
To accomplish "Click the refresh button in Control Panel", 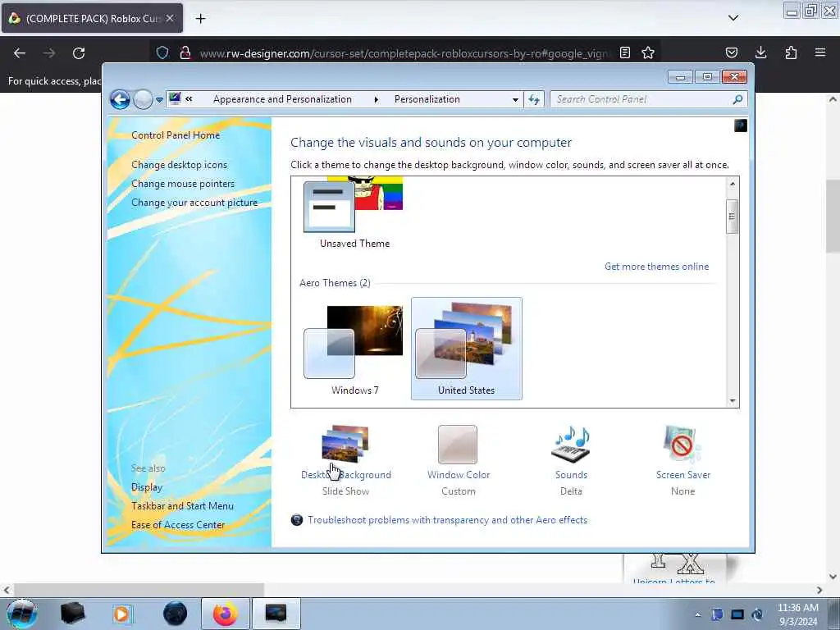I will coord(533,99).
